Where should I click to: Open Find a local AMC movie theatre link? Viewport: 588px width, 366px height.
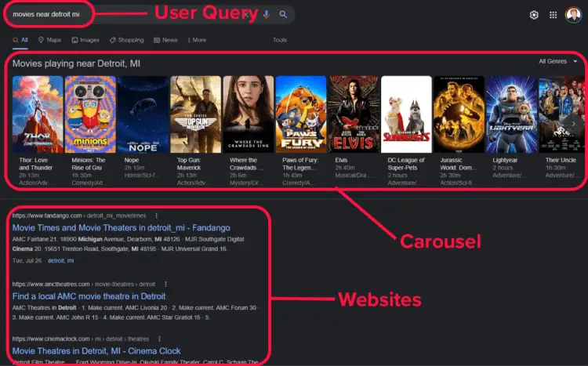(89, 296)
